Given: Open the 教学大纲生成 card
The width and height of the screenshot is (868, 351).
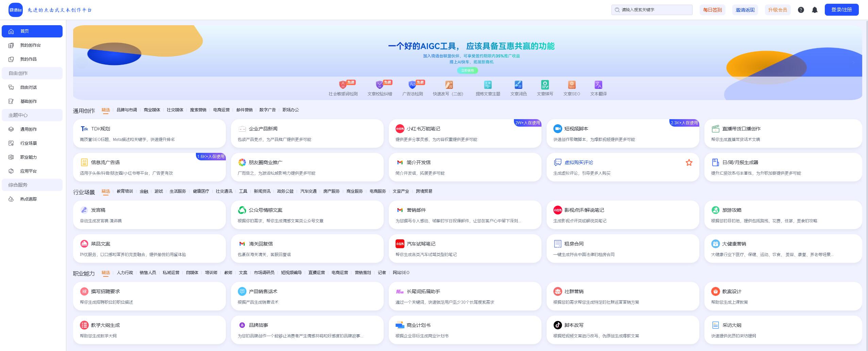Looking at the screenshot, I should coord(149,330).
